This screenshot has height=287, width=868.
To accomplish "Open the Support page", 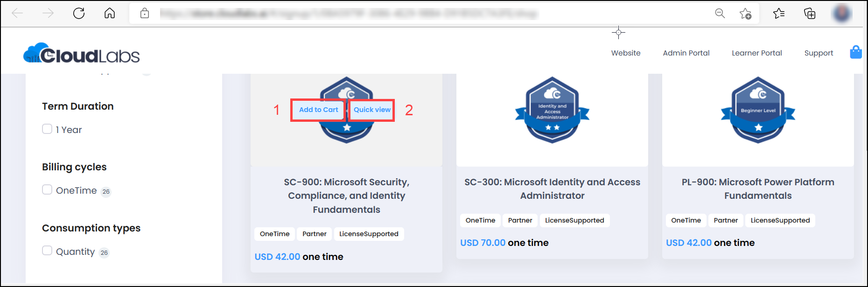I will 819,53.
